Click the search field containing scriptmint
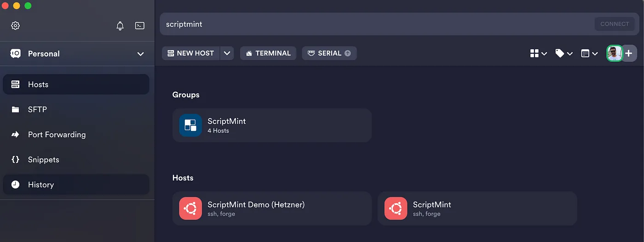Viewport: 644px width, 242px height. [368, 24]
